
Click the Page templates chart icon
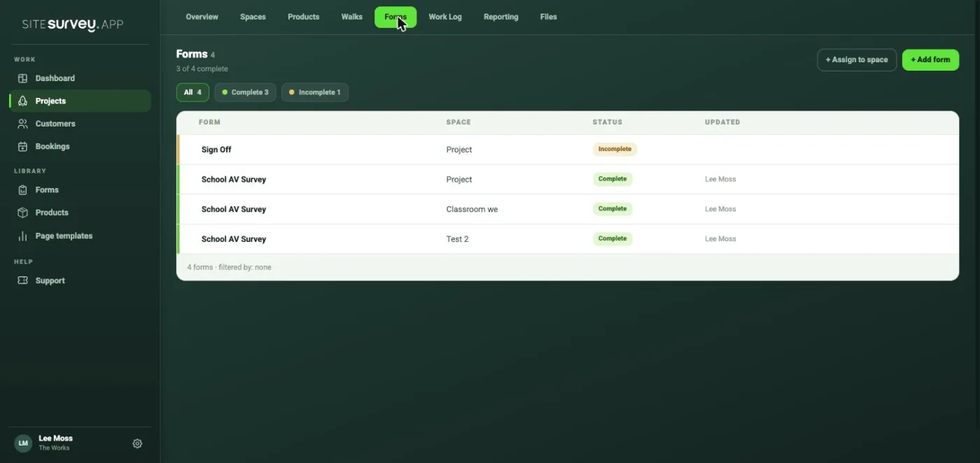coord(22,236)
